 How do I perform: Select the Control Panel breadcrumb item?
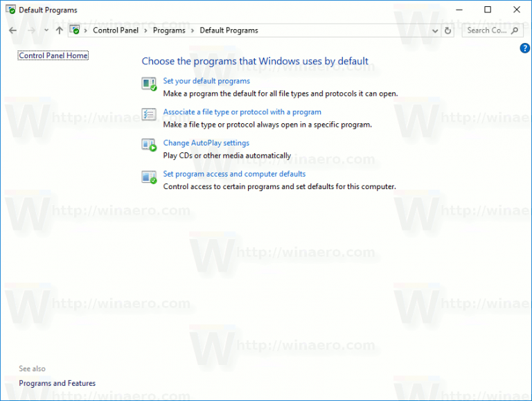click(116, 30)
